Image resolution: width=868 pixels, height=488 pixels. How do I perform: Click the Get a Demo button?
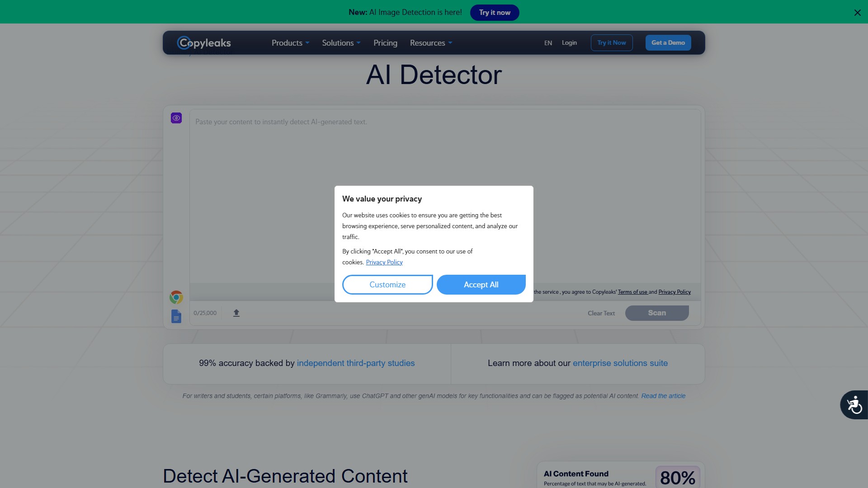[x=668, y=42]
